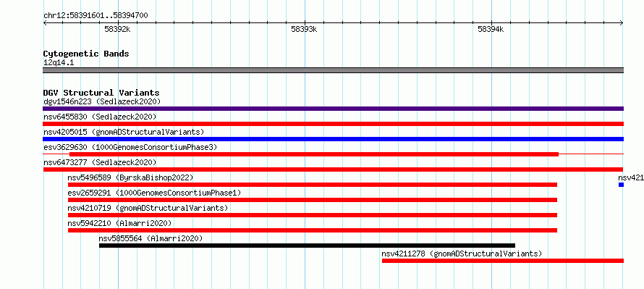644x289 pixels.
Task: Open nsv4210719 (gnomADStructuralVariants) label
Action: (148, 208)
